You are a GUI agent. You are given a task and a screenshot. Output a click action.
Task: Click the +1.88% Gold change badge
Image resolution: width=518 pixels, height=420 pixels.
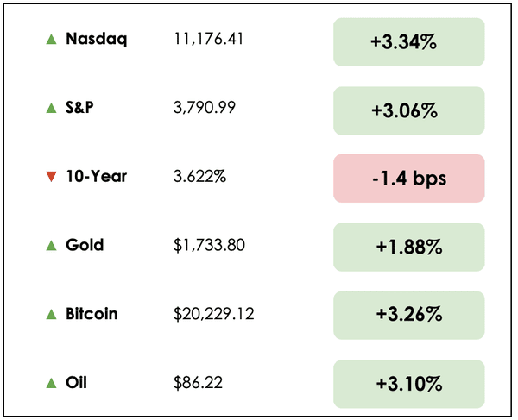408,248
